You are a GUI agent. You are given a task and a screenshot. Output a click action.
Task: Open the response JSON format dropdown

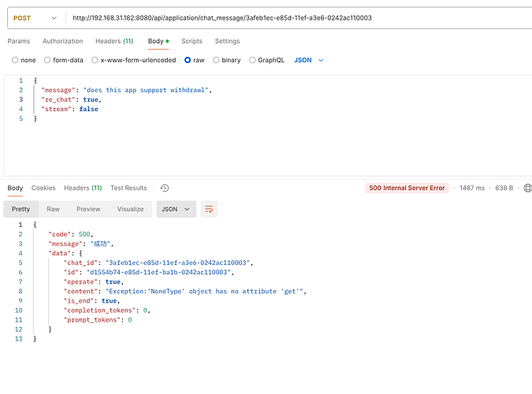pyautogui.click(x=176, y=209)
